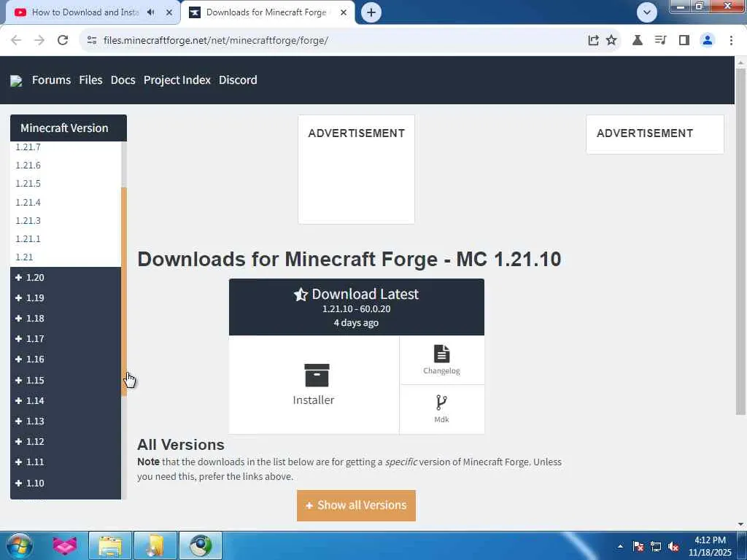Toggle the side panel icon
747x560 pixels.
tap(684, 41)
